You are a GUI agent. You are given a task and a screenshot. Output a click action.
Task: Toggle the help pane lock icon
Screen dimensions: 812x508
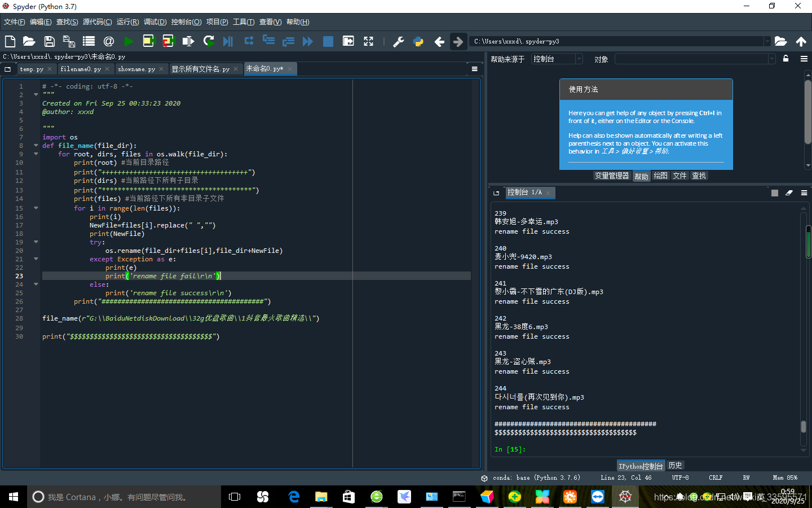pos(785,59)
